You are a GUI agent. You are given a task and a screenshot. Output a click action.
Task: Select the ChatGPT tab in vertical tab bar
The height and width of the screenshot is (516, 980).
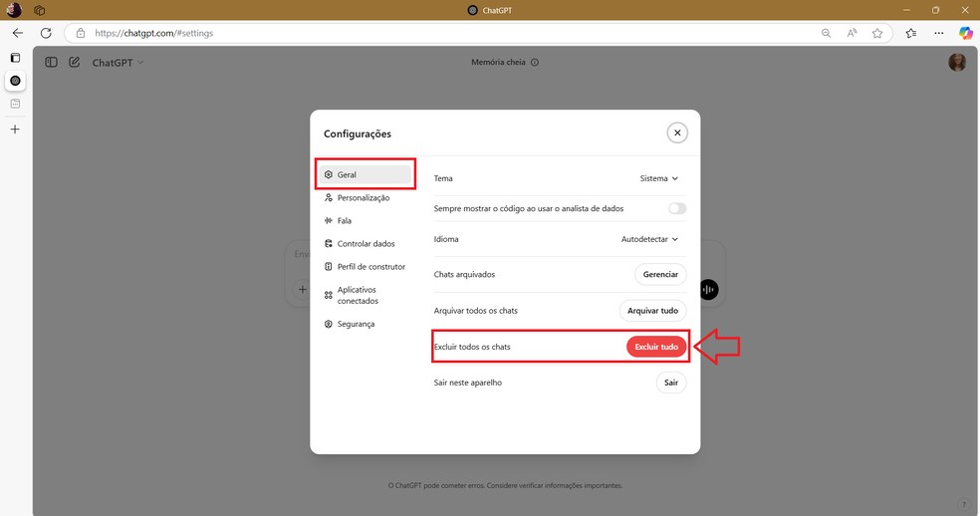[16, 81]
